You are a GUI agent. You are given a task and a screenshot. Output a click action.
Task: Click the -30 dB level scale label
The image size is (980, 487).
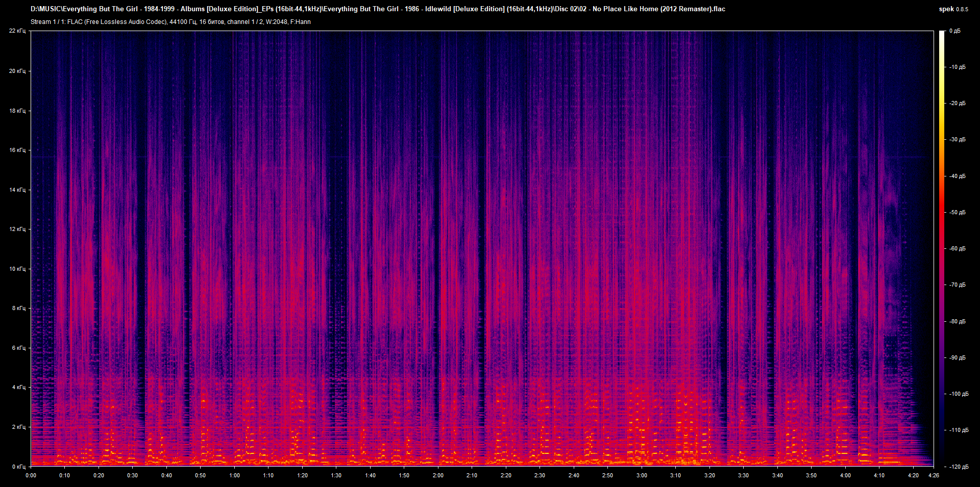pos(957,140)
